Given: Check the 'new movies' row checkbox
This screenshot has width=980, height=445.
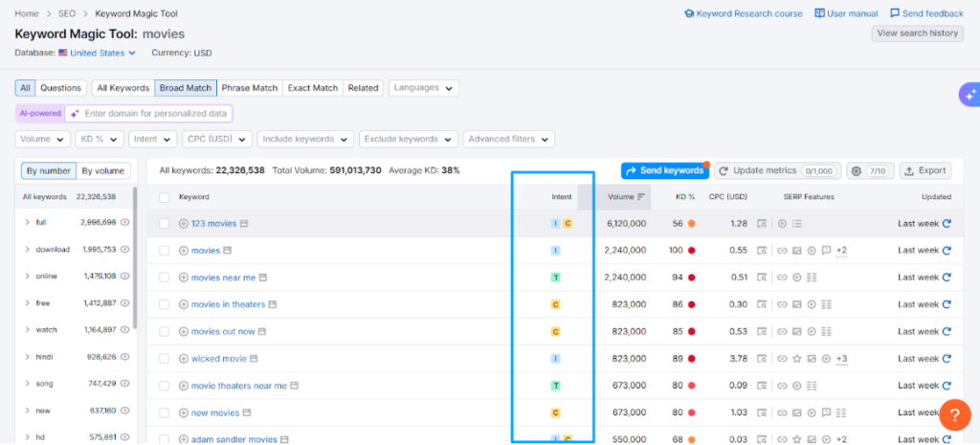Looking at the screenshot, I should [164, 412].
